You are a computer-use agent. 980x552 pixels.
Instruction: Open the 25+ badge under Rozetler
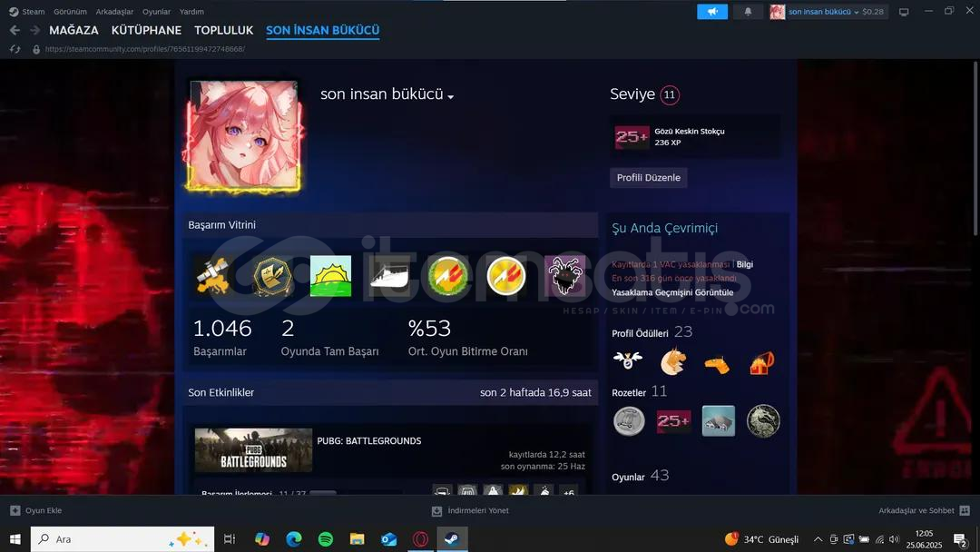[x=673, y=420]
